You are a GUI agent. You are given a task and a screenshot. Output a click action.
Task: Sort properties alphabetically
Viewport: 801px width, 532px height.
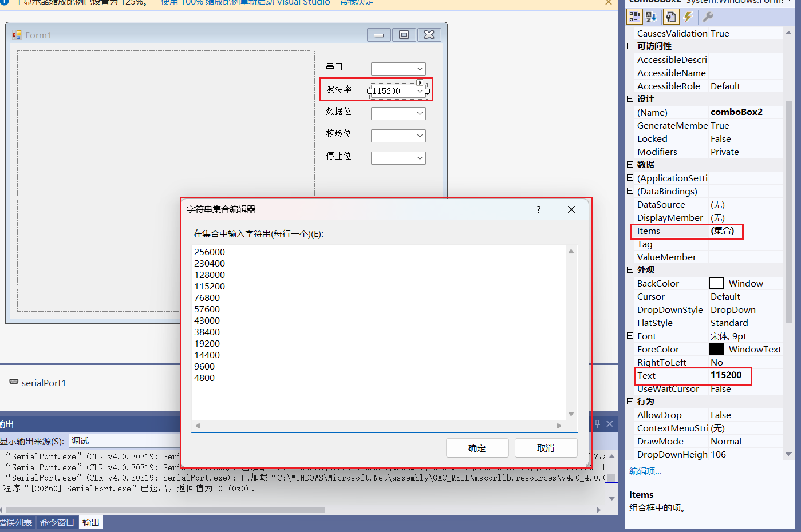652,17
